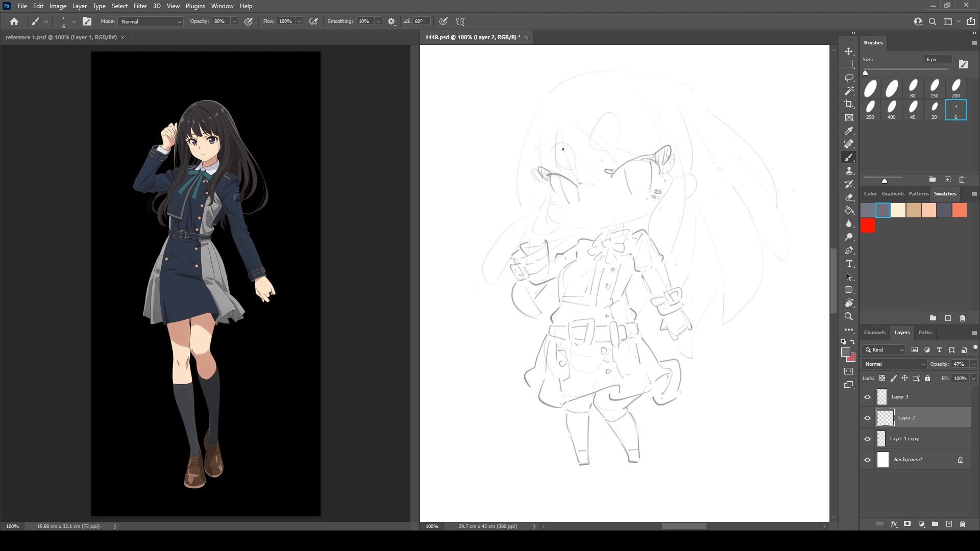Hide Layer 3 visibility
The image size is (980, 551).
point(867,397)
